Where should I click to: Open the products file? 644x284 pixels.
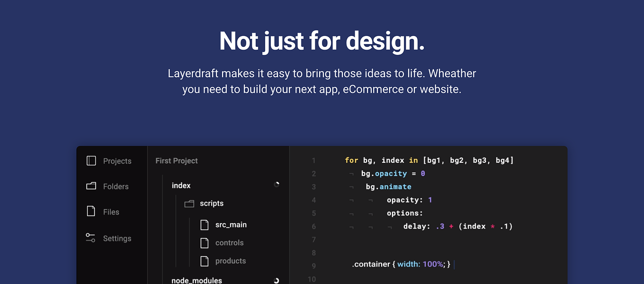click(x=231, y=261)
